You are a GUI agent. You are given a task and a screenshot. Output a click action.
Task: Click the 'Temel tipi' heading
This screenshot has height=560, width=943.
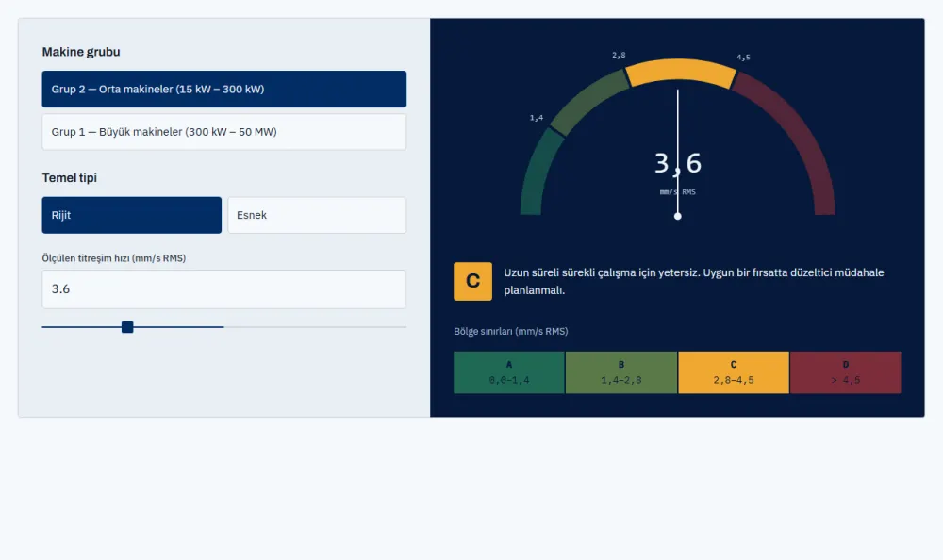tap(69, 178)
